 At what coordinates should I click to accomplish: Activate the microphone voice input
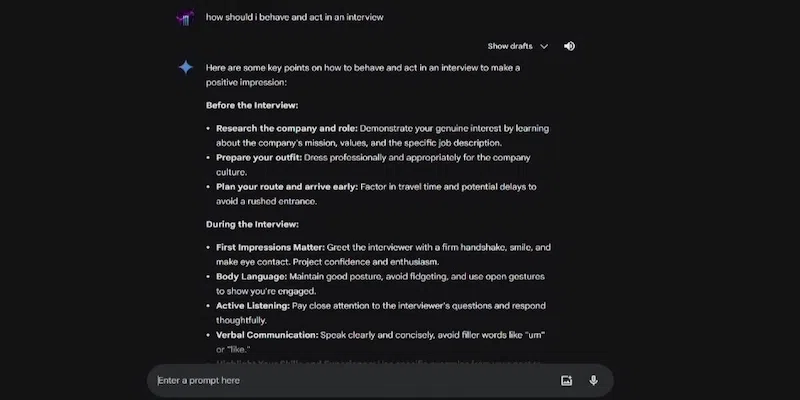point(593,380)
